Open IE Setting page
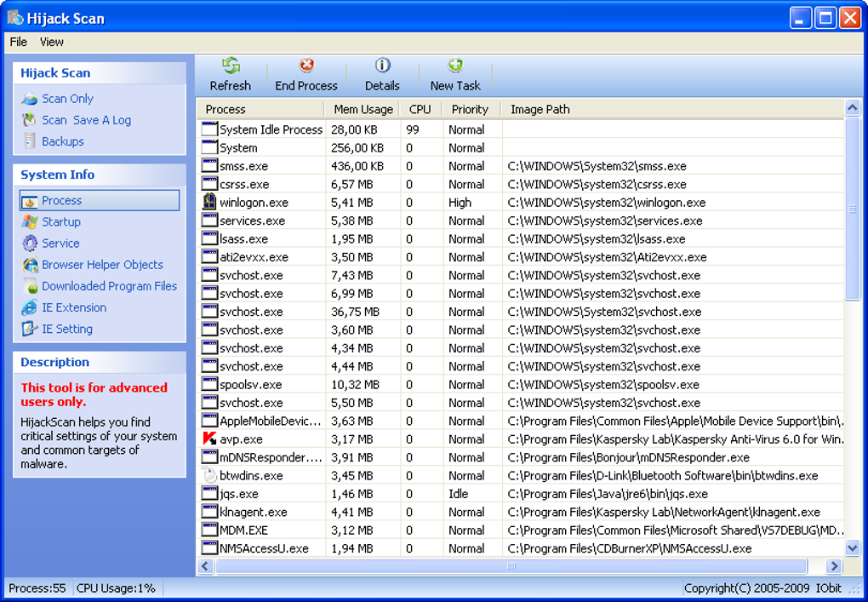The width and height of the screenshot is (868, 602). (x=67, y=329)
